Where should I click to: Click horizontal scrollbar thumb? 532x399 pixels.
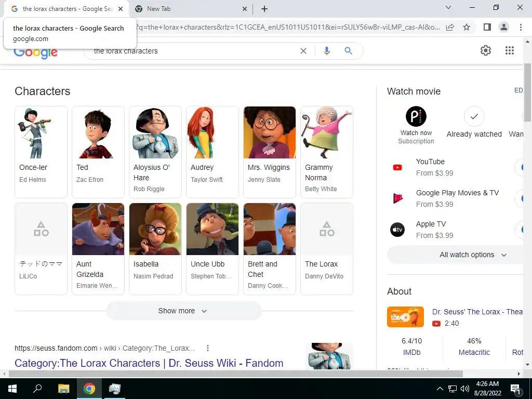point(235,374)
